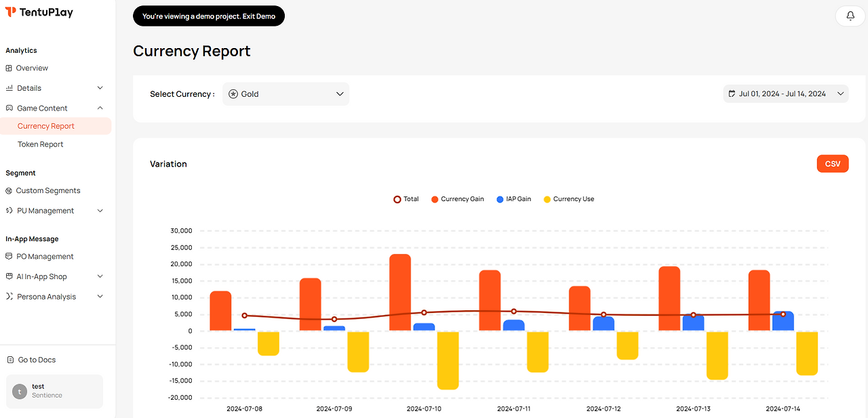This screenshot has width=868, height=418.
Task: Toggle the Total series in legend
Action: (406, 199)
